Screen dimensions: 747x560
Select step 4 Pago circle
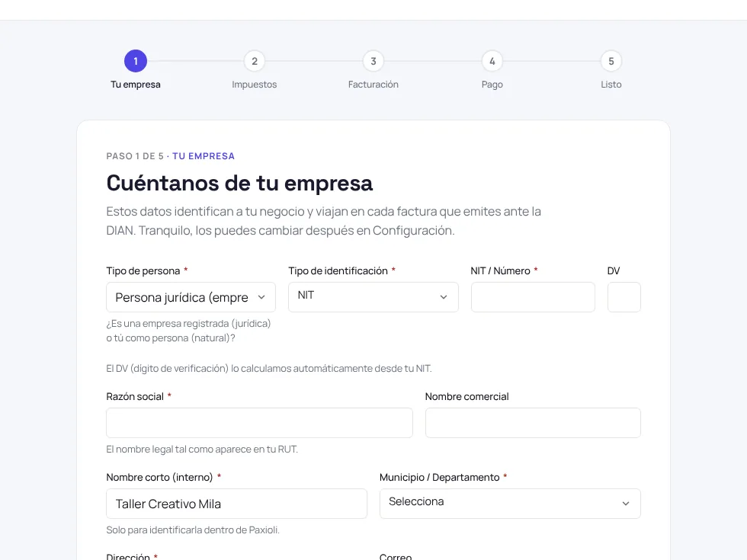pos(492,61)
